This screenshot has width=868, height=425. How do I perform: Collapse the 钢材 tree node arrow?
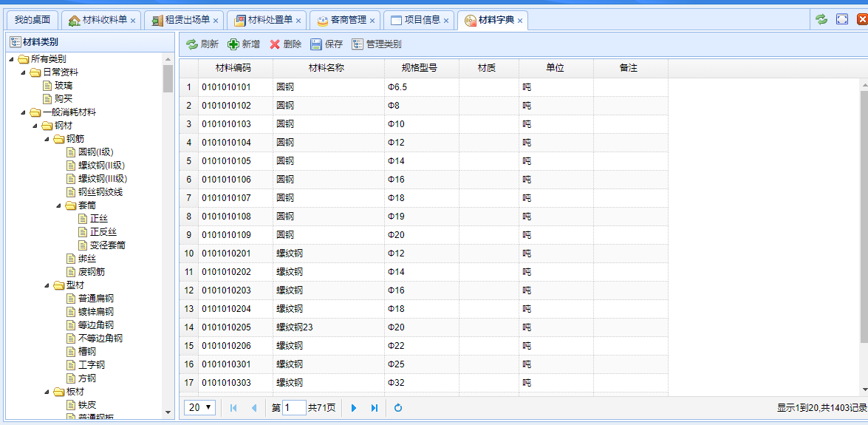(x=35, y=126)
